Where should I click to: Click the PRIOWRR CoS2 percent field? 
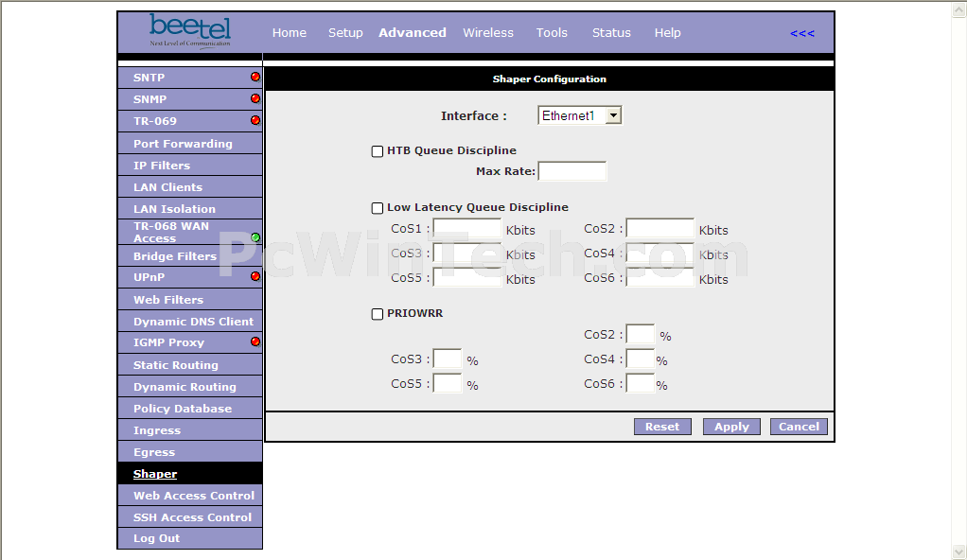pyautogui.click(x=641, y=334)
